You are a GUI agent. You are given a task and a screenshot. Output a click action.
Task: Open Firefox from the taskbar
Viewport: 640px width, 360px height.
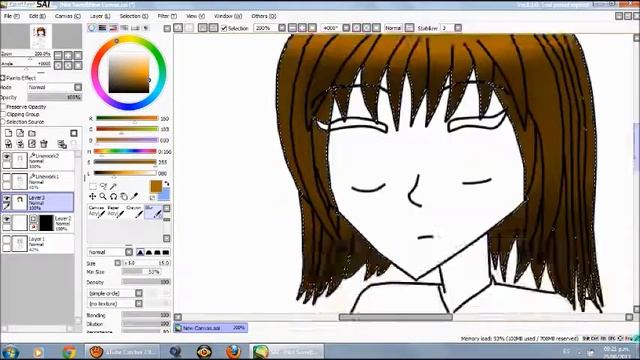pos(233,351)
